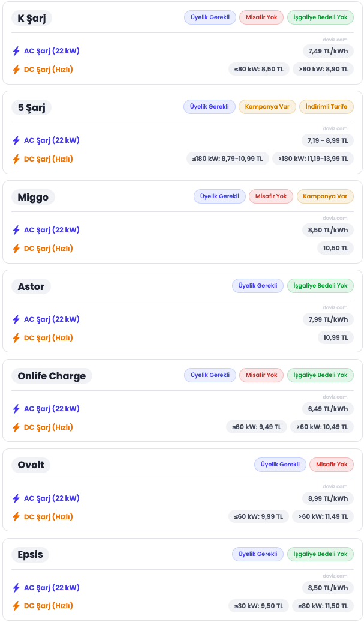Click the blue AC lightning icon under 5 Şarj
This screenshot has height=622, width=364.
coord(16,140)
